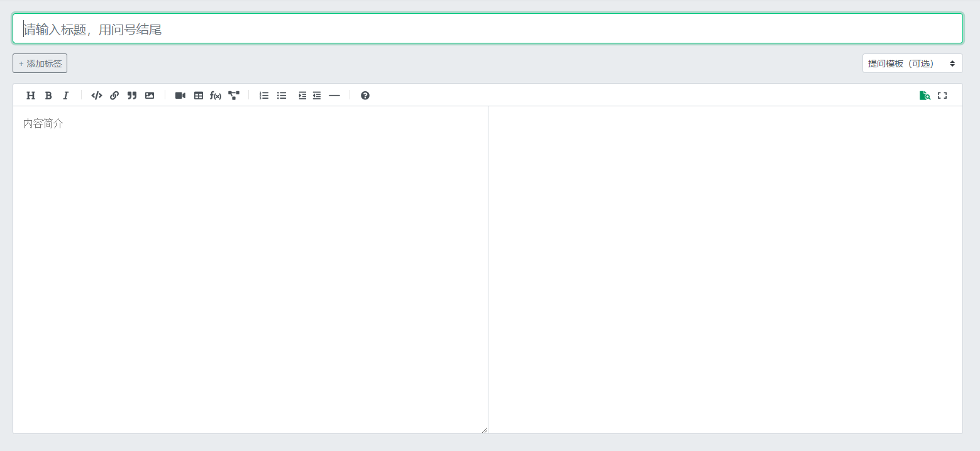Create an ordered numbered list
Image resolution: width=980 pixels, height=451 pixels.
264,96
